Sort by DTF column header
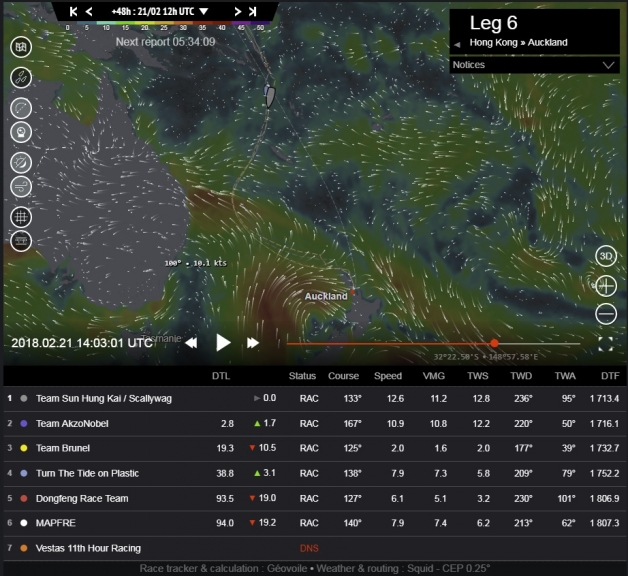This screenshot has height=576, width=628. pos(610,376)
